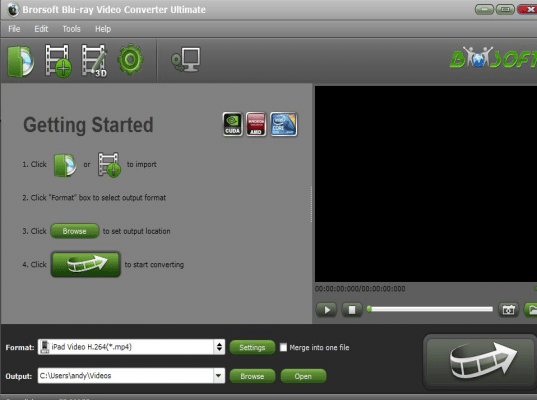Start conversion with the large Convert button
537x400 pixels.
481,362
